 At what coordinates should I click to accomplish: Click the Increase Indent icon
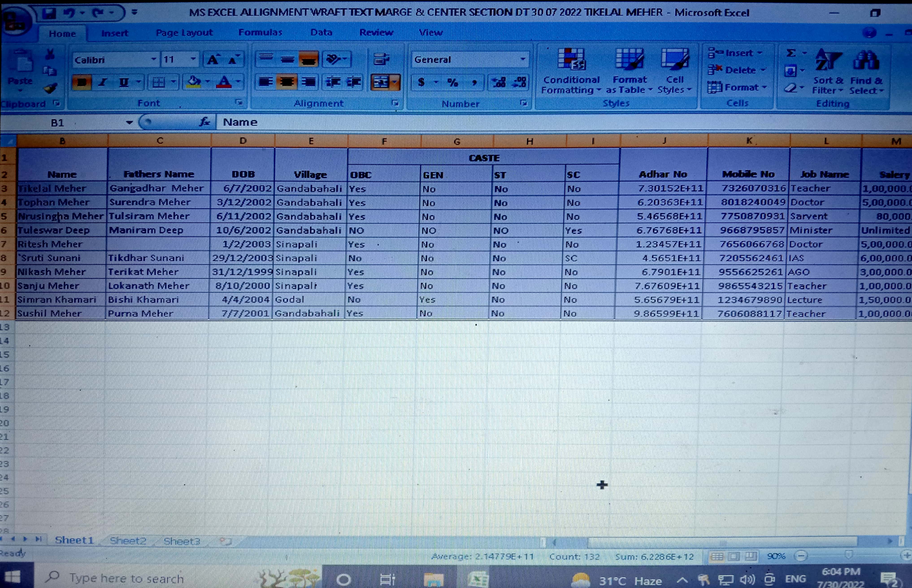354,82
